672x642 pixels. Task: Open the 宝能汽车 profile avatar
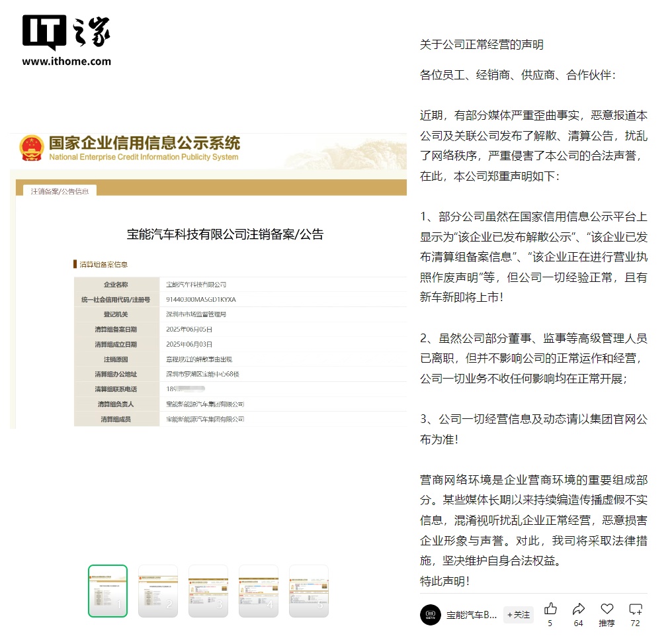click(x=431, y=615)
